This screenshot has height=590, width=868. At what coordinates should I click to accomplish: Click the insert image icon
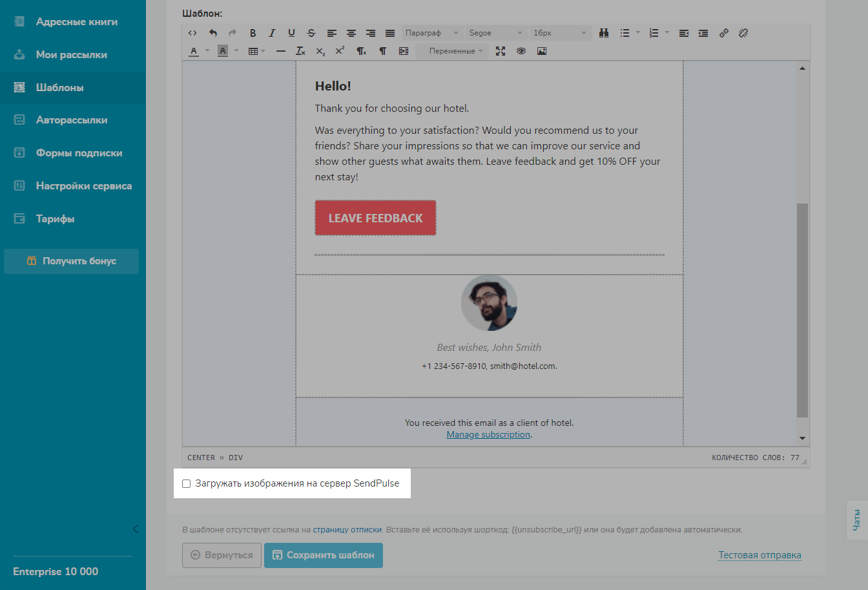(x=542, y=51)
